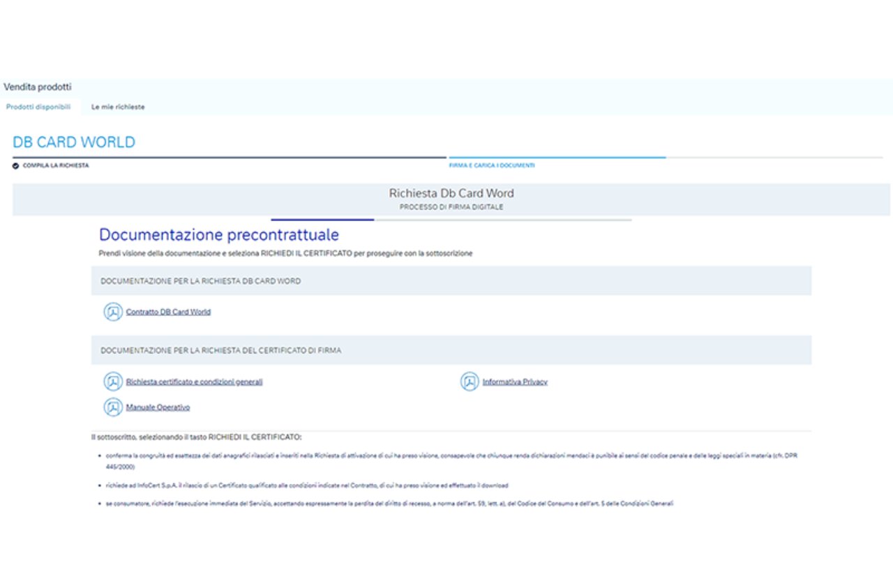Click the PDF icon next to Manuale Operativo
Screen dimensions: 893x588
pyautogui.click(x=113, y=407)
